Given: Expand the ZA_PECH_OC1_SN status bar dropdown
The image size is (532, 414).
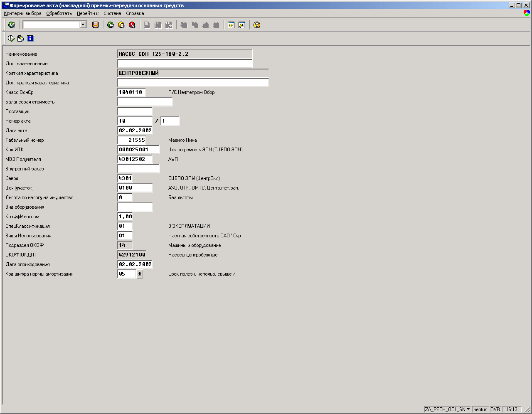Looking at the screenshot, I should point(468,409).
